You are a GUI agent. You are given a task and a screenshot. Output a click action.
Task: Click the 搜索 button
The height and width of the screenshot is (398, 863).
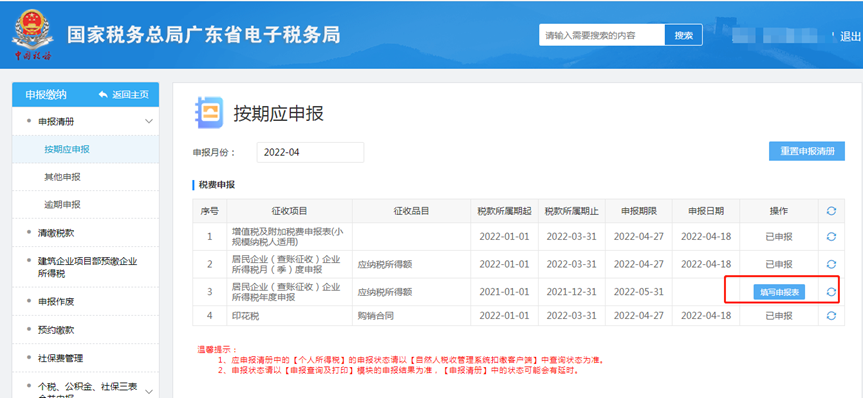684,35
